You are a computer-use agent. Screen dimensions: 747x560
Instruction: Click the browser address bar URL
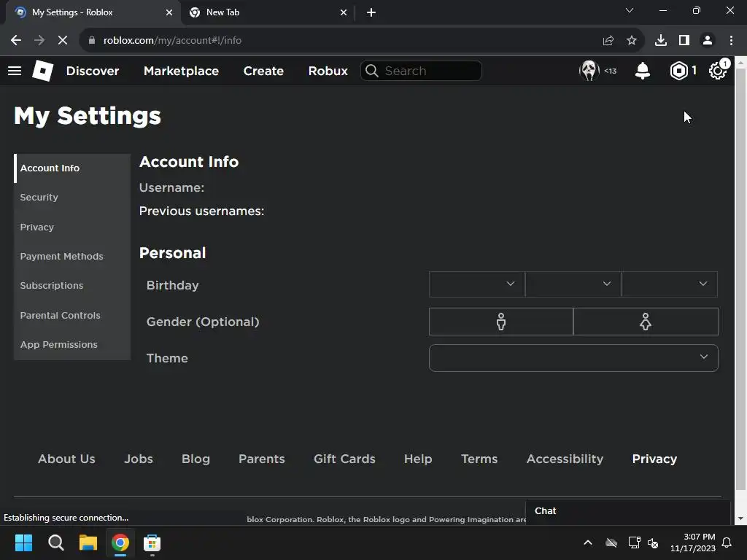pyautogui.click(x=172, y=41)
